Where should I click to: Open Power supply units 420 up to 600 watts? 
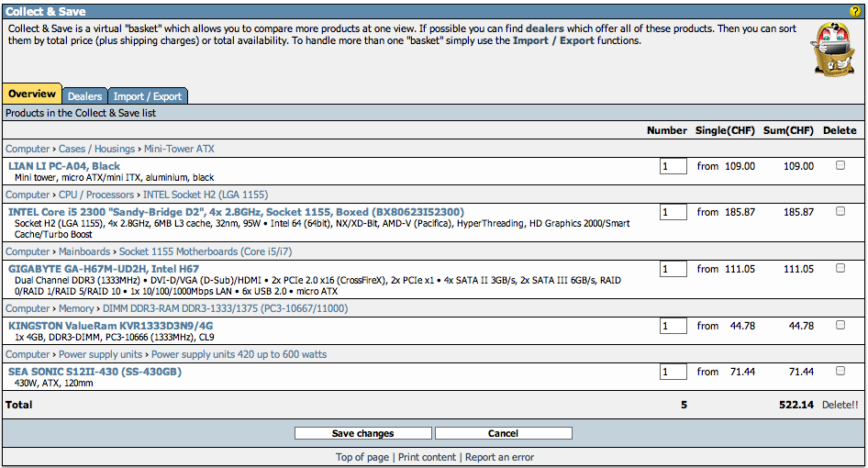239,354
